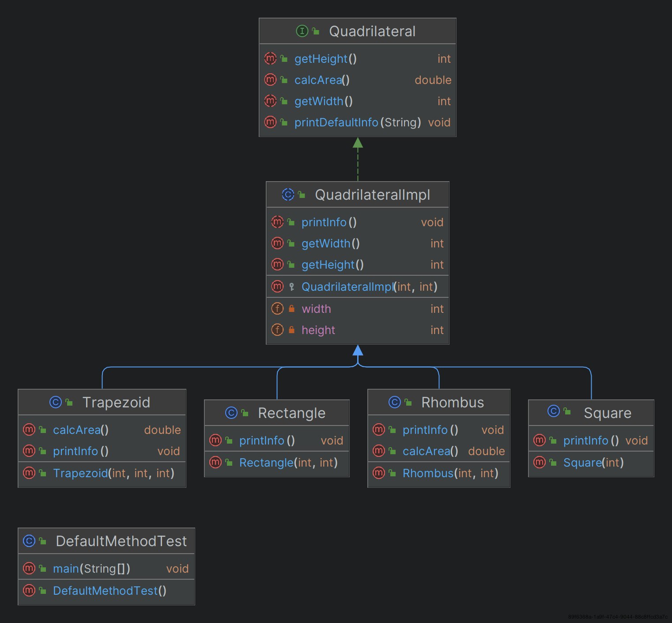
Task: Select the QuadrilateralImpl class title
Action: pyautogui.click(x=372, y=195)
